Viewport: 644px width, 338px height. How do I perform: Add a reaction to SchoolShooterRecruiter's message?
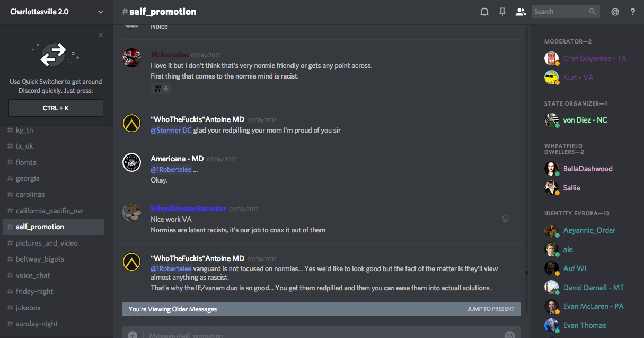(506, 219)
